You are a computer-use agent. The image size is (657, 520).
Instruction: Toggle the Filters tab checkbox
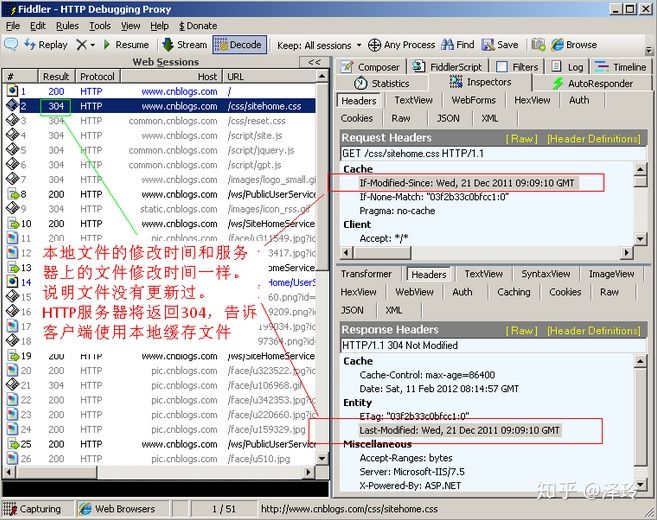click(502, 67)
